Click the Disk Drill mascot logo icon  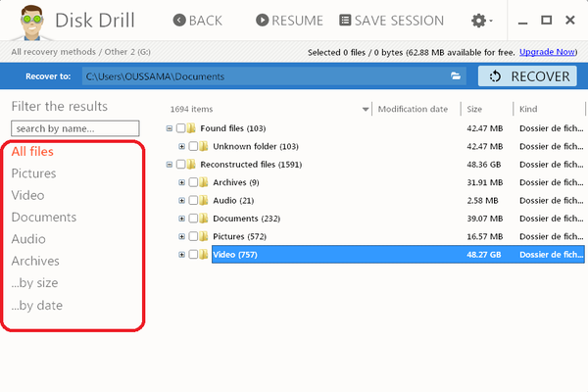click(24, 21)
